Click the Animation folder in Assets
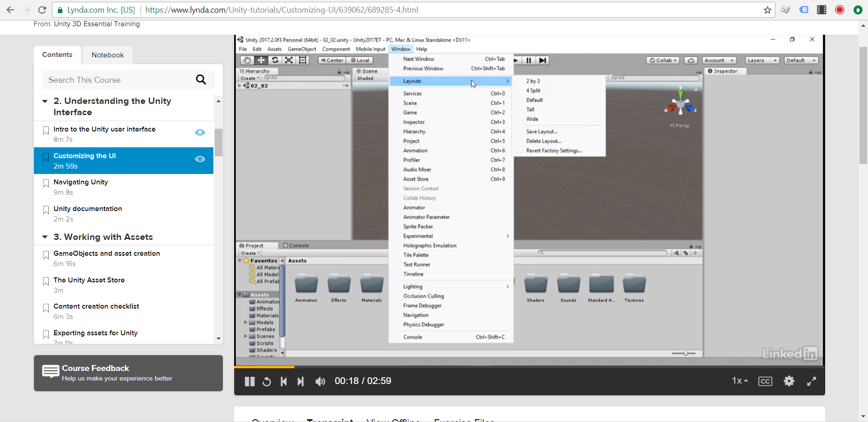Image resolution: width=868 pixels, height=422 pixels. coord(306,288)
